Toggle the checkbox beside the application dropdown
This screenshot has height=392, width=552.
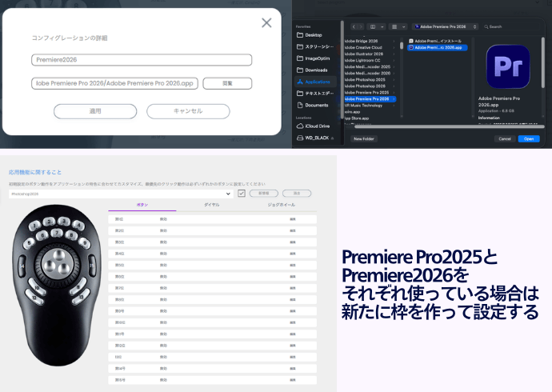click(x=242, y=193)
